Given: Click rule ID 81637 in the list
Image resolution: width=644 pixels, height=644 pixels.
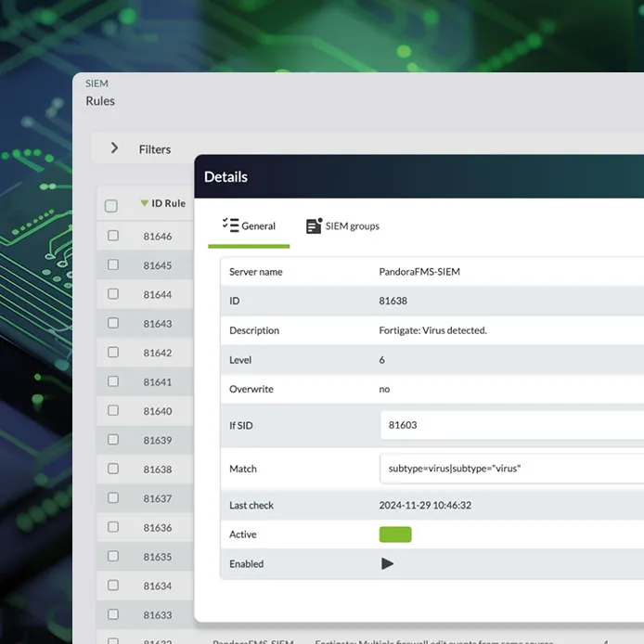Looking at the screenshot, I should 158,499.
